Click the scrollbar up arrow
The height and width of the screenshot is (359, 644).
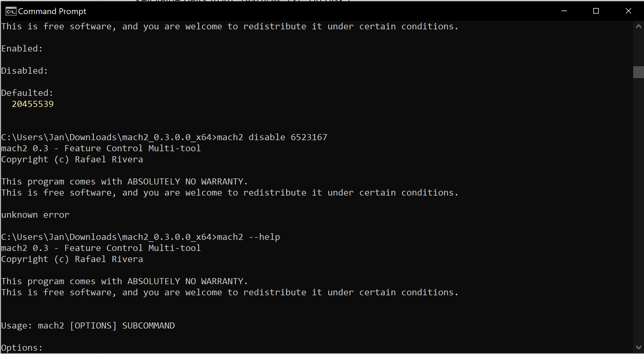639,26
